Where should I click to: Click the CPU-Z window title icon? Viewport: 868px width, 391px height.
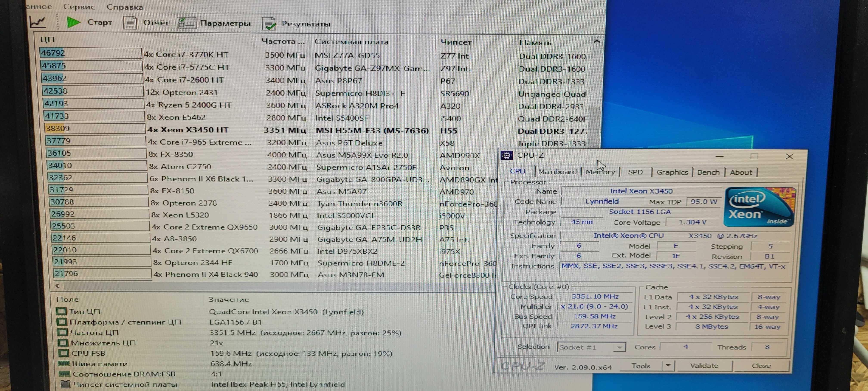click(507, 155)
